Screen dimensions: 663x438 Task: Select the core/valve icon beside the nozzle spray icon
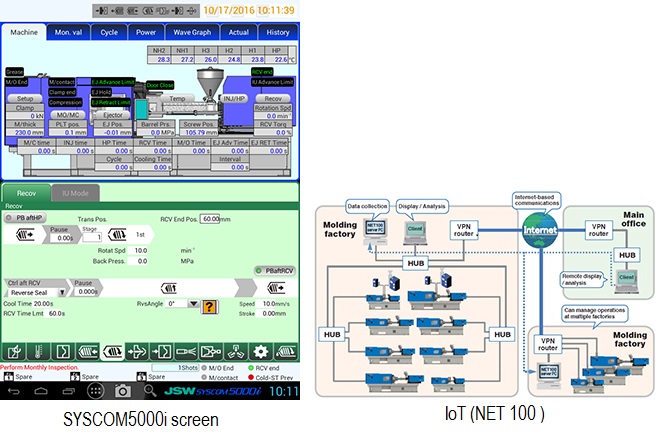211,351
